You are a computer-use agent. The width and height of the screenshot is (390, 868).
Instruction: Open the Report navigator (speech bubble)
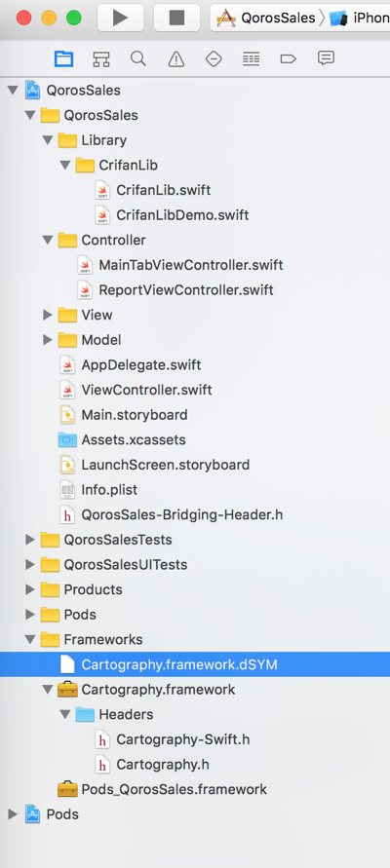pos(326,58)
